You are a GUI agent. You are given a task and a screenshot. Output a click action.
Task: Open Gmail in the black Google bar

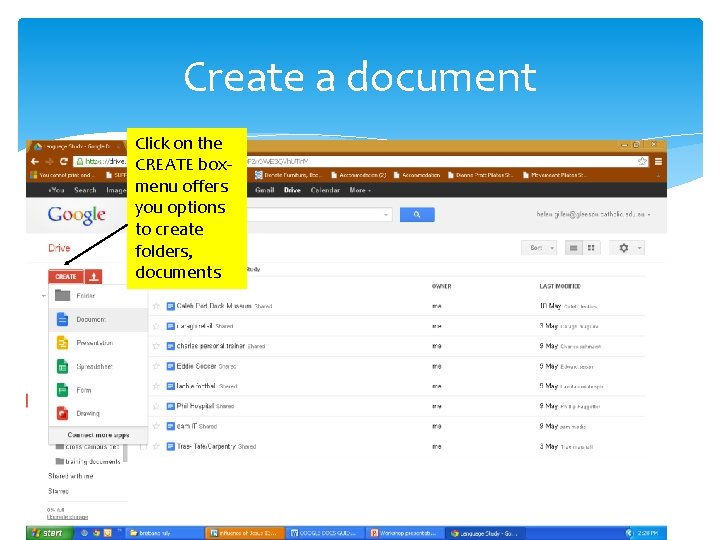(x=264, y=190)
